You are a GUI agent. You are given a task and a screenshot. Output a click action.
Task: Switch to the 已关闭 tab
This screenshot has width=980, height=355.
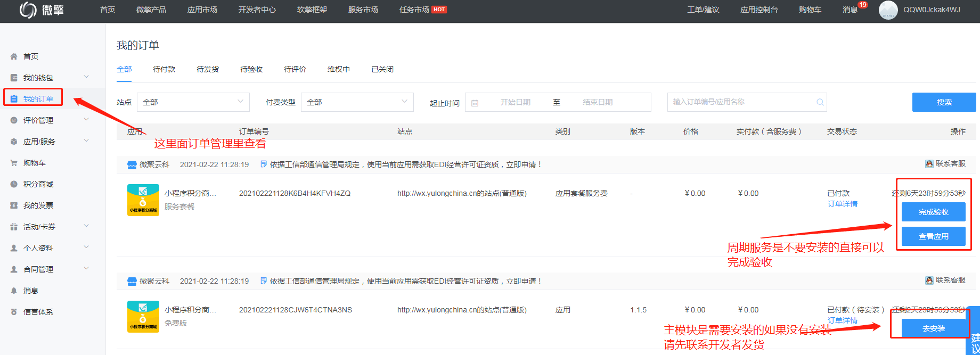click(x=382, y=69)
